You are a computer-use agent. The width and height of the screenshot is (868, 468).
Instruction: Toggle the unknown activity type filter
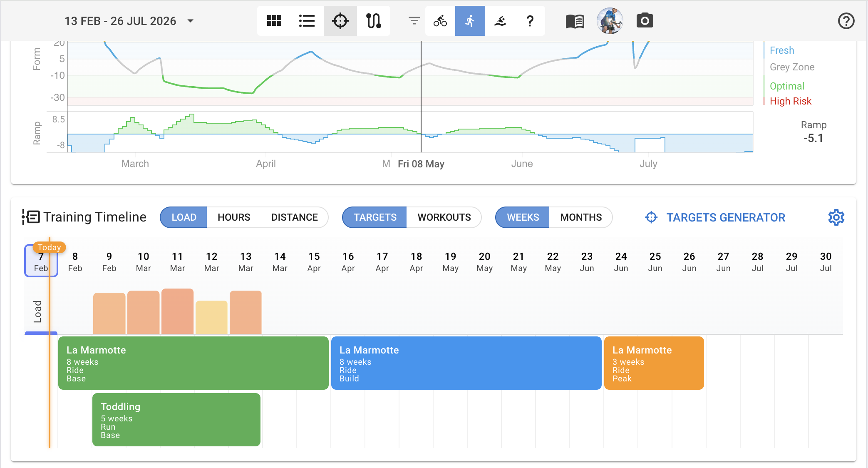point(530,21)
